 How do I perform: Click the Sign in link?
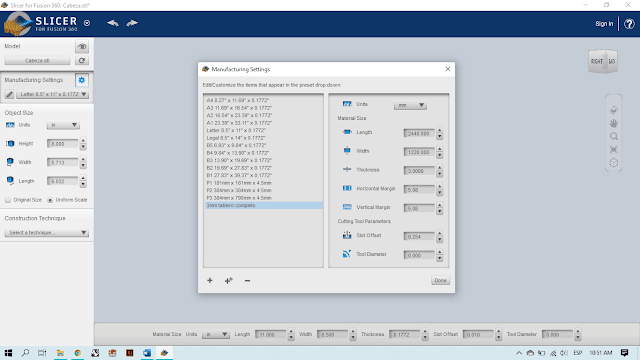604,24
